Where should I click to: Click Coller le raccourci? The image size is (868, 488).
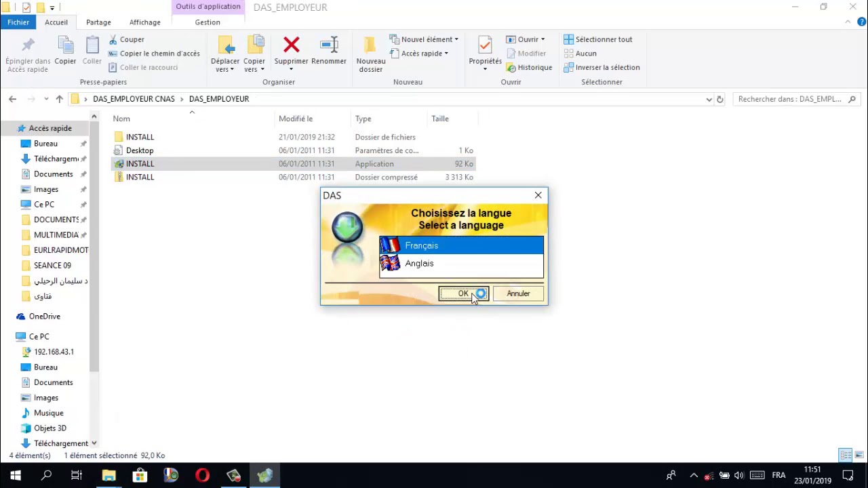coord(143,67)
